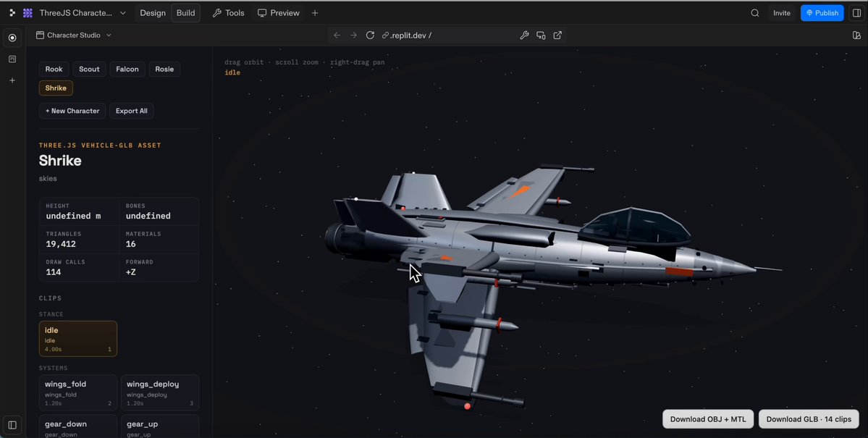
Task: Open preview in new window icon
Action: pos(557,35)
